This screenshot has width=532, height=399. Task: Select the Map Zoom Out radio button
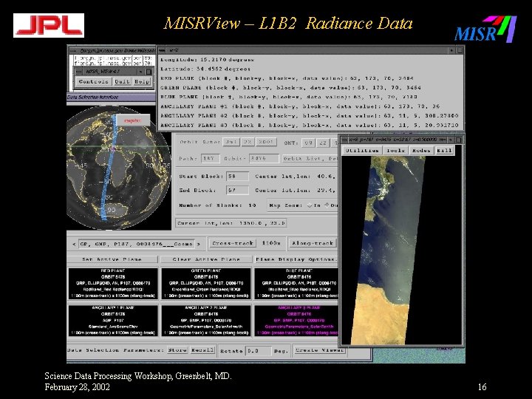tap(327, 205)
